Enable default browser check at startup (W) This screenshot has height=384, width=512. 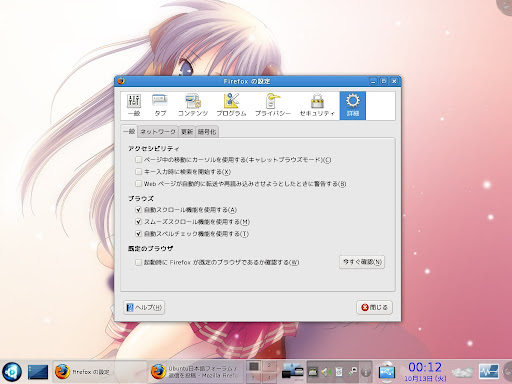(x=138, y=262)
